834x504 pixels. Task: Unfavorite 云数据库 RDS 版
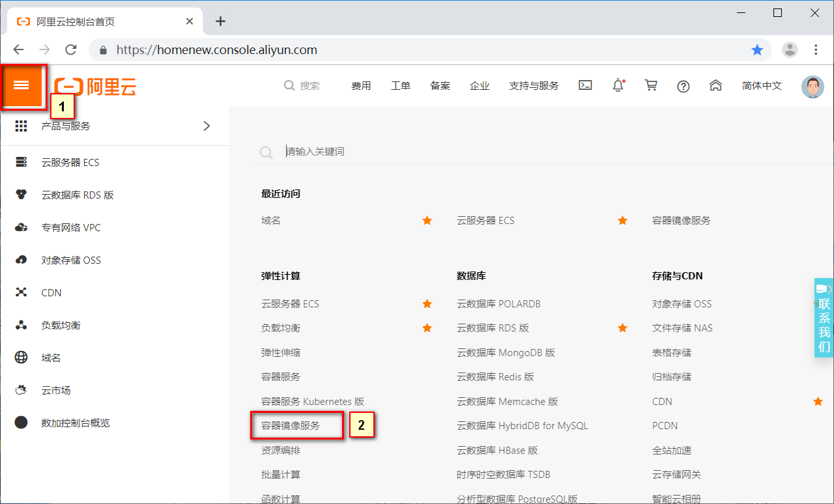622,328
